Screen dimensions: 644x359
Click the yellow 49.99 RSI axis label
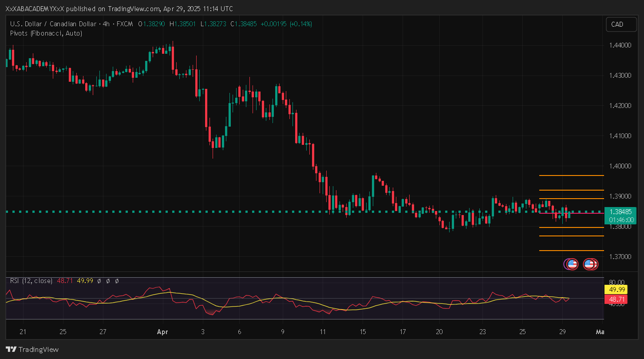coord(615,290)
